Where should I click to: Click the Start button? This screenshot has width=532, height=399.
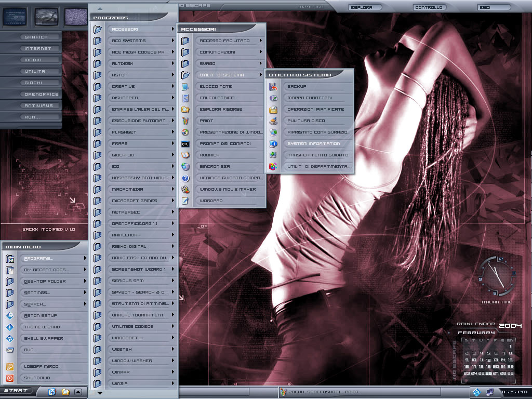point(17,391)
